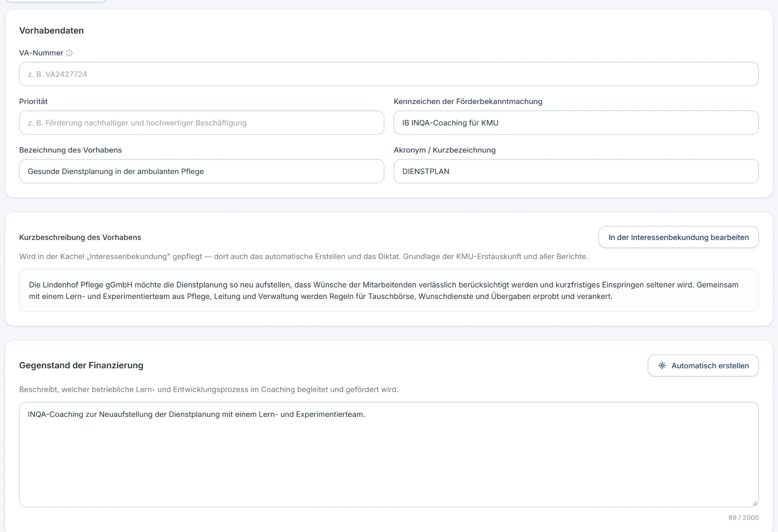Open In der Interessenbekundung bearbeiten

678,237
